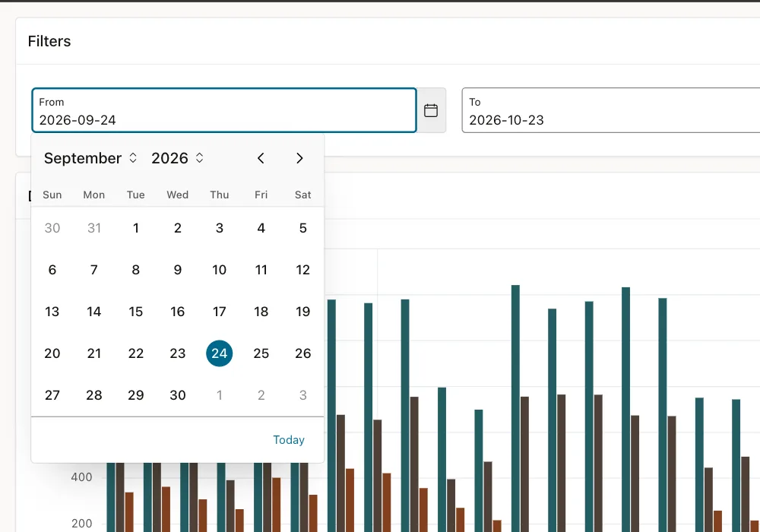The width and height of the screenshot is (760, 532).
Task: Open the From date calendar icon
Action: click(x=431, y=110)
